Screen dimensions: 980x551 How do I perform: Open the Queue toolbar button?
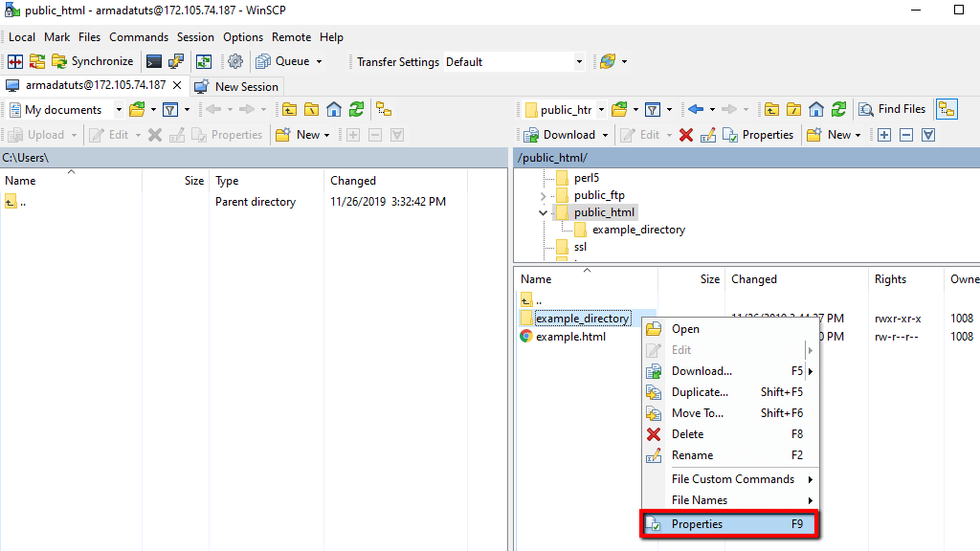(x=289, y=61)
